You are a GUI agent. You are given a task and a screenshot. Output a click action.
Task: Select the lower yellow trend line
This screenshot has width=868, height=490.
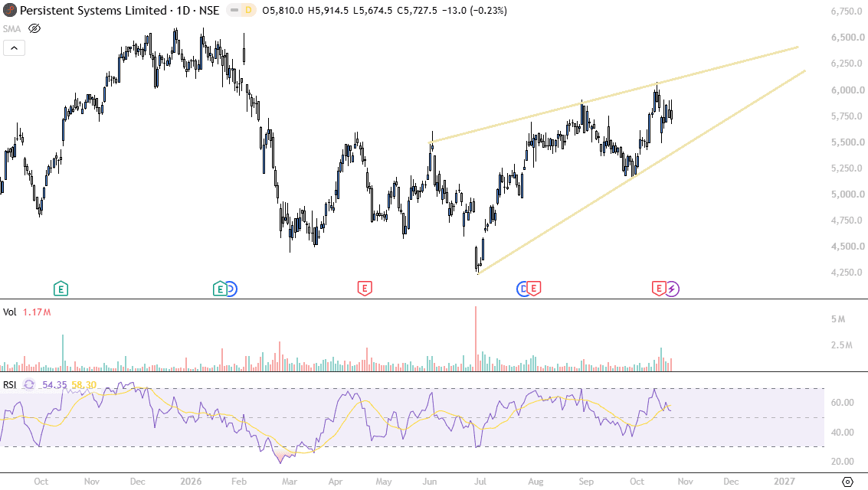coord(641,172)
